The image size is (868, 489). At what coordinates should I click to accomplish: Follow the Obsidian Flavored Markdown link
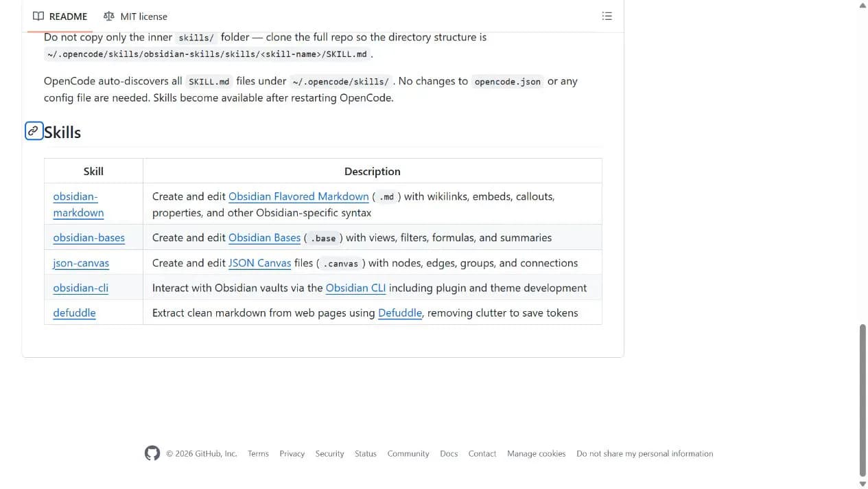(x=298, y=196)
